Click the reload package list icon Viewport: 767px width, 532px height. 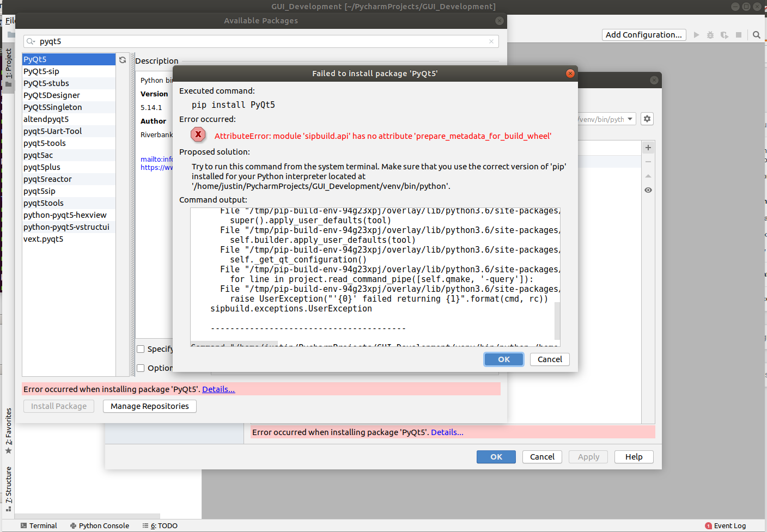coord(123,60)
